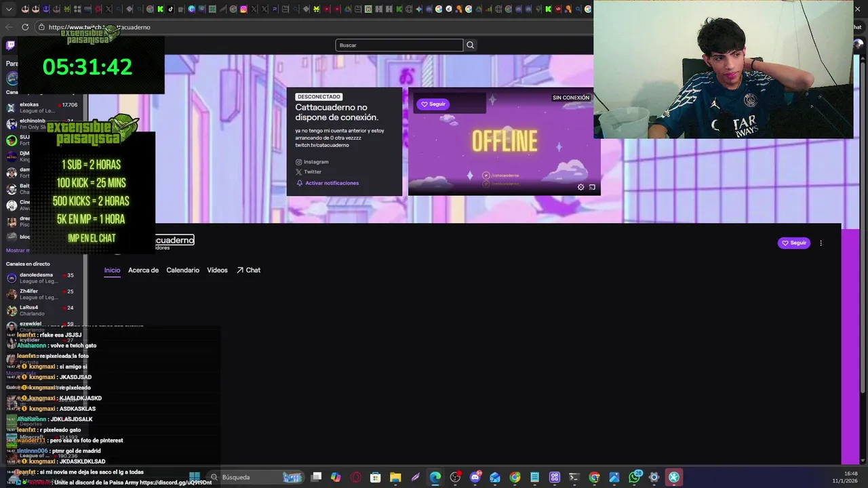Image resolution: width=868 pixels, height=488 pixels.
Task: Open File Explorer from taskbar
Action: [395, 477]
